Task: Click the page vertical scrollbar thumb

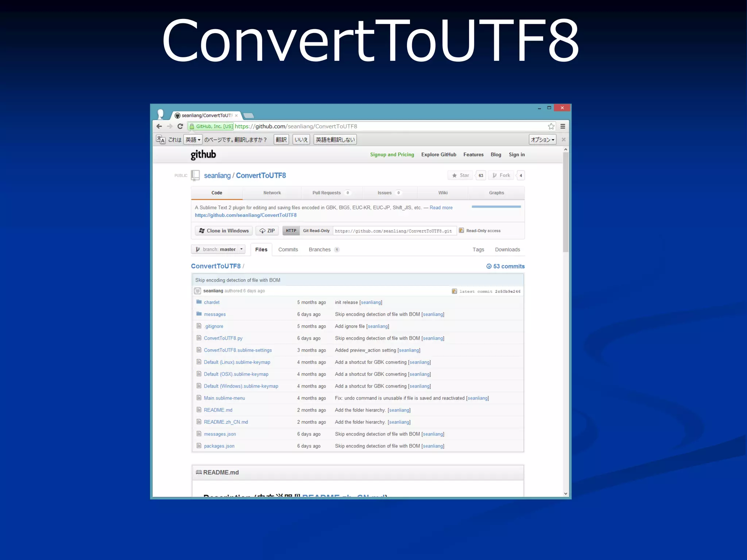Action: (566, 202)
